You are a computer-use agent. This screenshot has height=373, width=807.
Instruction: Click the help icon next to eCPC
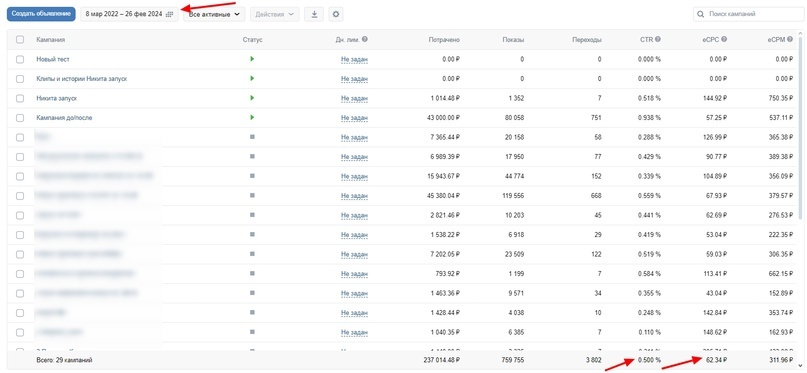(x=724, y=39)
